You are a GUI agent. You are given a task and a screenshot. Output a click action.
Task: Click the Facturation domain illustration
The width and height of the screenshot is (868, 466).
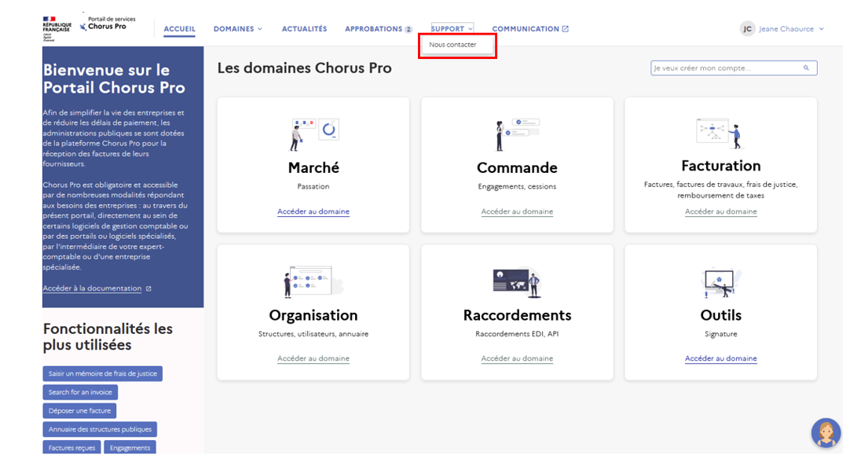click(x=720, y=133)
